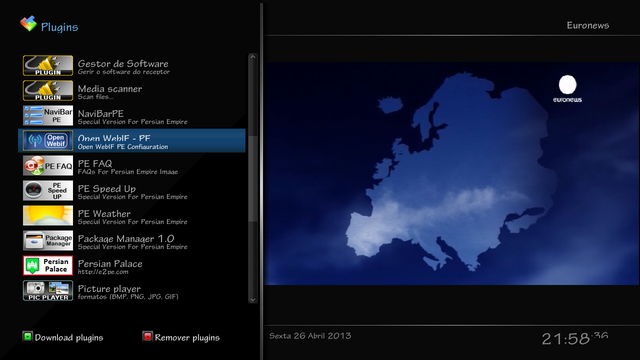Click the scrollbar up arrow
640x360 pixels.
click(253, 57)
